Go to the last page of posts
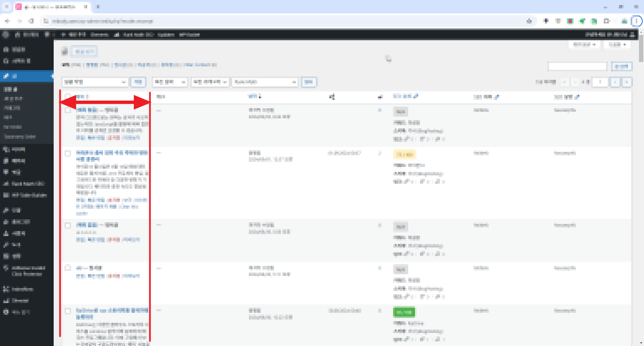The width and height of the screenshot is (644, 346). point(627,82)
